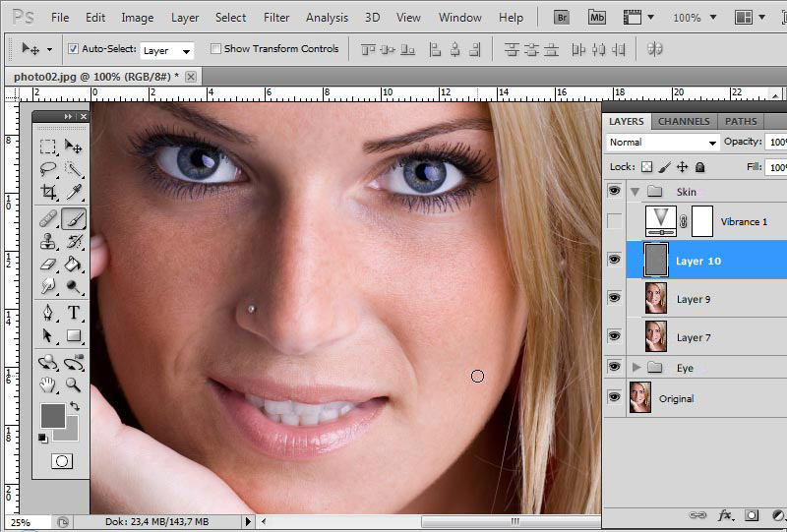Collapse the Skin layer group
Screen dimensions: 787x532
pyautogui.click(x=636, y=192)
